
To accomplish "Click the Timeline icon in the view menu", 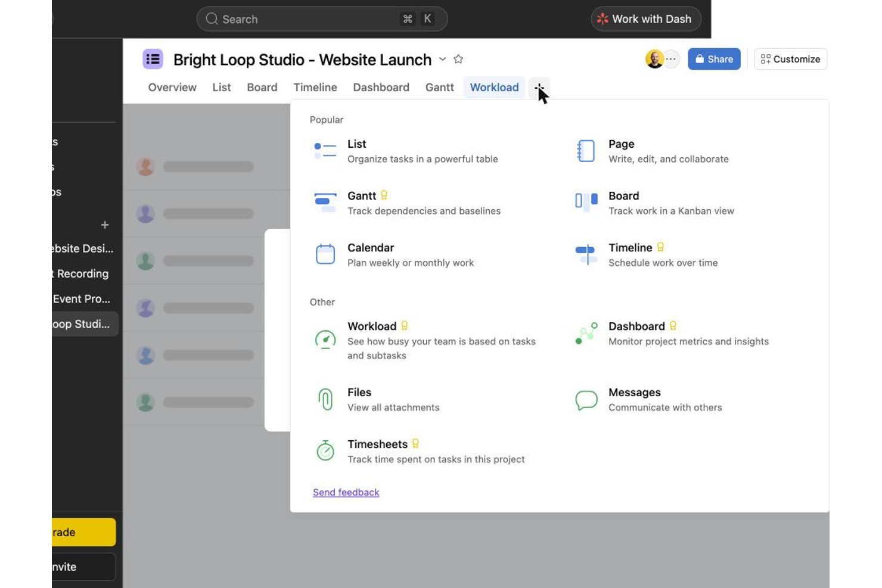I will [586, 254].
